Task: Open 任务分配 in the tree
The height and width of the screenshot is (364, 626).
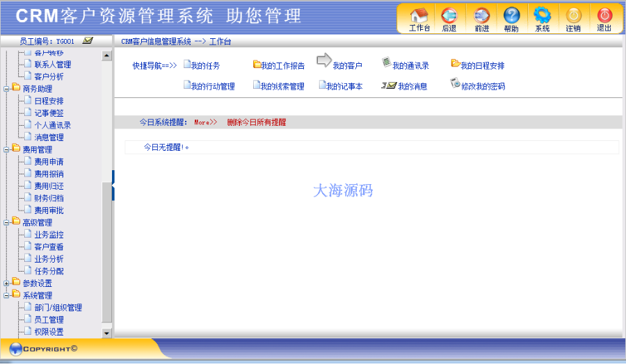Action: (49, 271)
